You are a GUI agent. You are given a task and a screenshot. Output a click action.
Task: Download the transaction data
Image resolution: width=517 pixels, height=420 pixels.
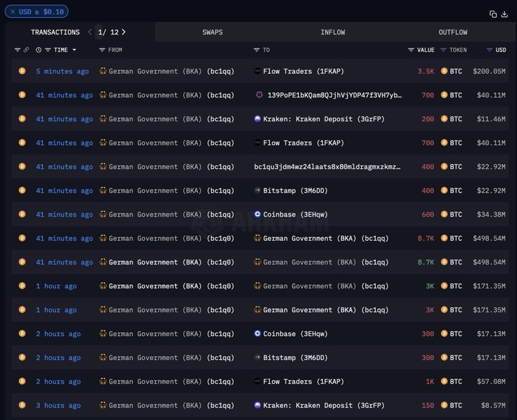click(504, 14)
